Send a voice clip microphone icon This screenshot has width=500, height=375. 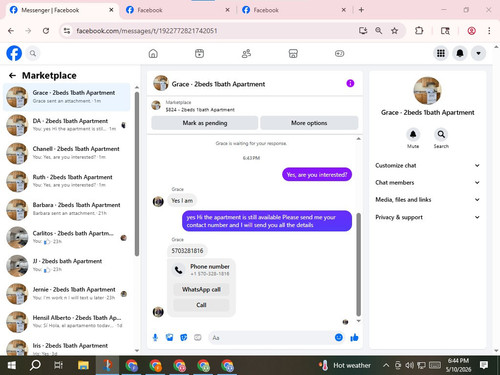click(155, 338)
